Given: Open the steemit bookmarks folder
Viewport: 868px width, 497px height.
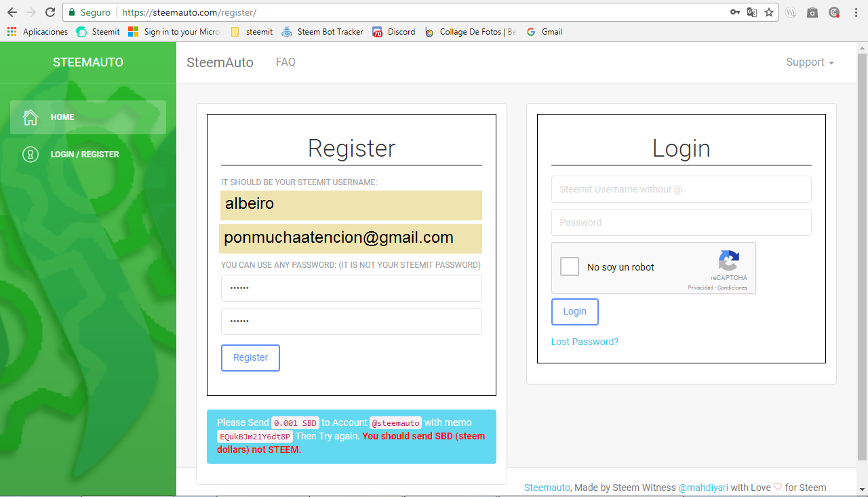Looking at the screenshot, I should 252,32.
